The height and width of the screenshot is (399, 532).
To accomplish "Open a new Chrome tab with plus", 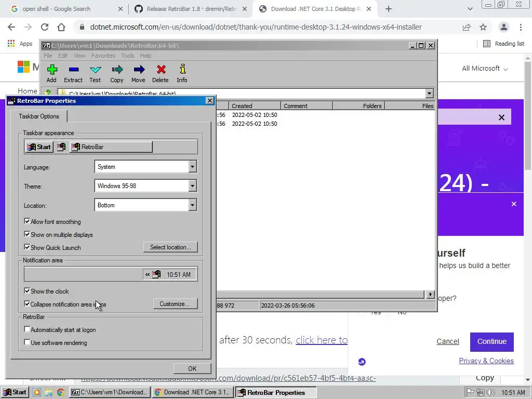I will [389, 9].
